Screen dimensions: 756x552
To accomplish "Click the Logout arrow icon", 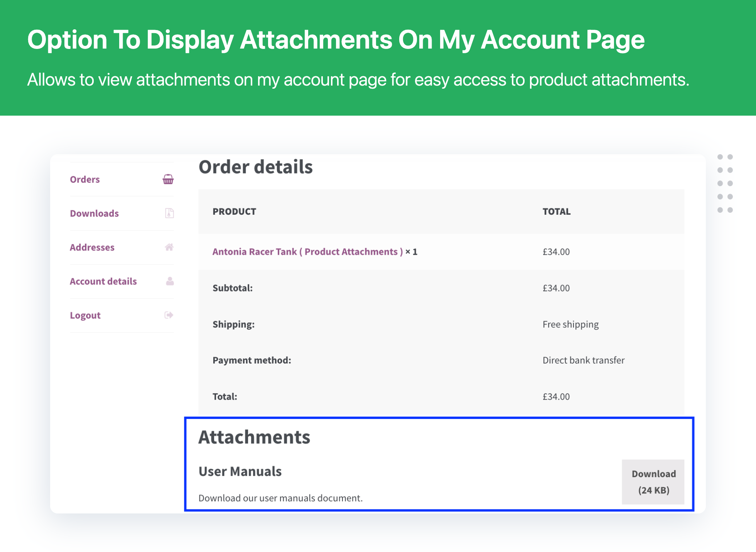I will (x=169, y=315).
